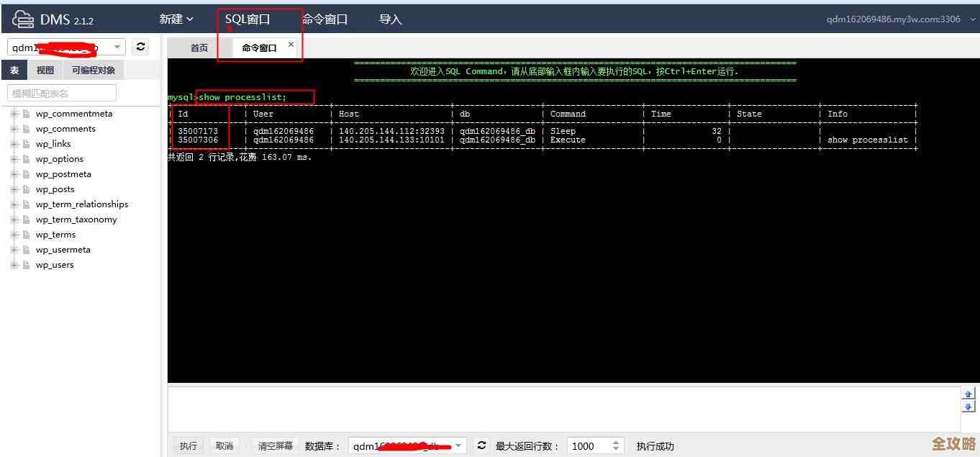Close the 命令窗口 tab with its X icon
980x457 pixels.
[x=291, y=43]
